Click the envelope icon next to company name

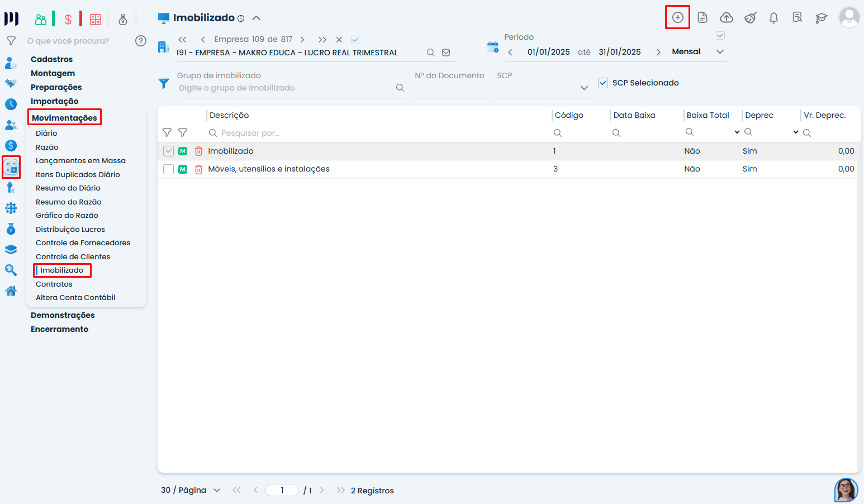pos(446,53)
